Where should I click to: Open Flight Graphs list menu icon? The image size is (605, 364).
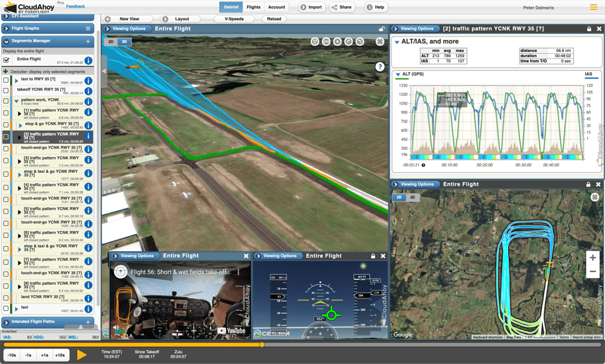88,28
